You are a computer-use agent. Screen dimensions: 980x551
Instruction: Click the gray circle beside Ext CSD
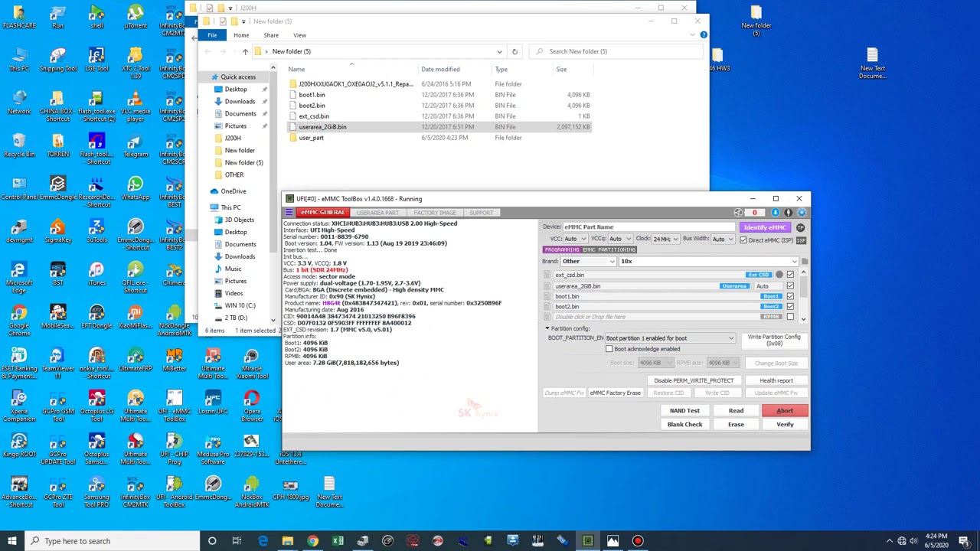click(779, 275)
